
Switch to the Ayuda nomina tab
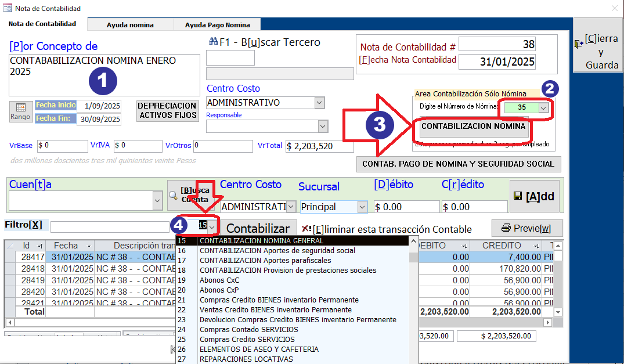pyautogui.click(x=130, y=25)
